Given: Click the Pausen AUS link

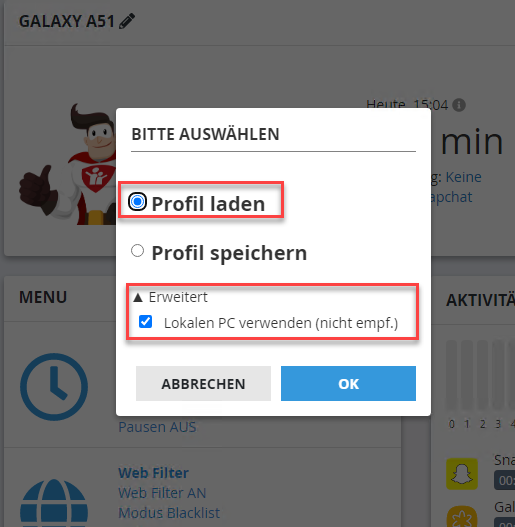Looking at the screenshot, I should 157,427.
